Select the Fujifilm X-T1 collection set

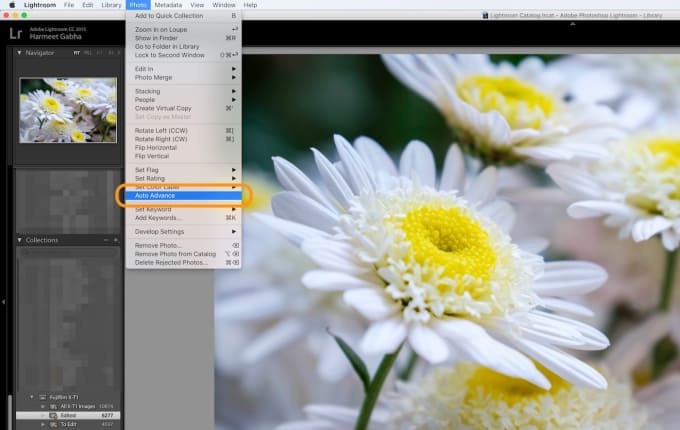(68, 397)
